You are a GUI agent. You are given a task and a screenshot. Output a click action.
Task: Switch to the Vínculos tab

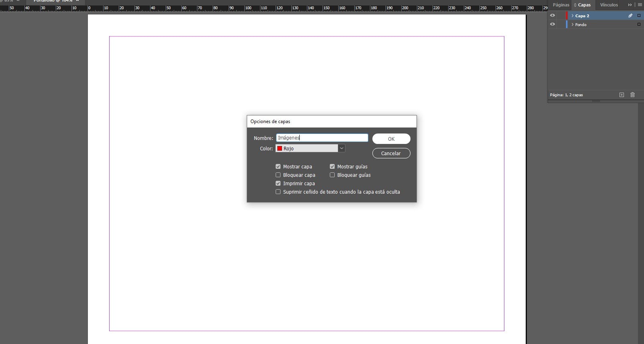pyautogui.click(x=609, y=5)
